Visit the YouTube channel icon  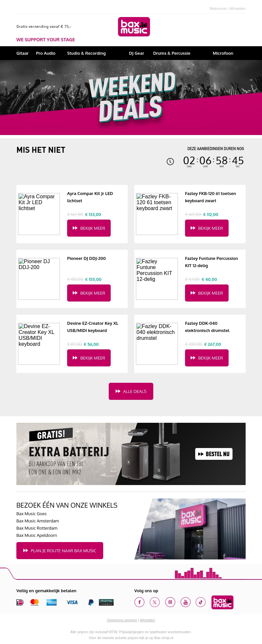[x=185, y=602]
